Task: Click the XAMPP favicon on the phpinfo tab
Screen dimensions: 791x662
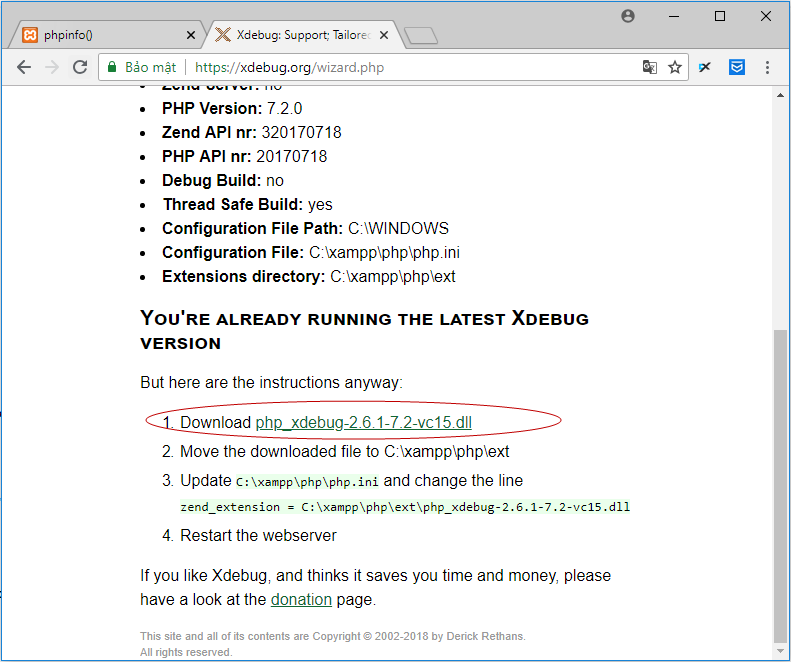Action: click(x=30, y=35)
